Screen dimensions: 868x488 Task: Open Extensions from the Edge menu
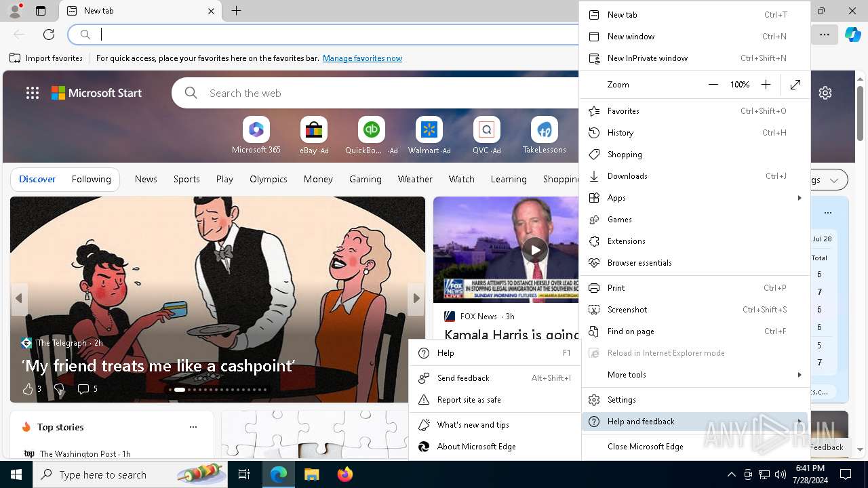[x=695, y=241]
